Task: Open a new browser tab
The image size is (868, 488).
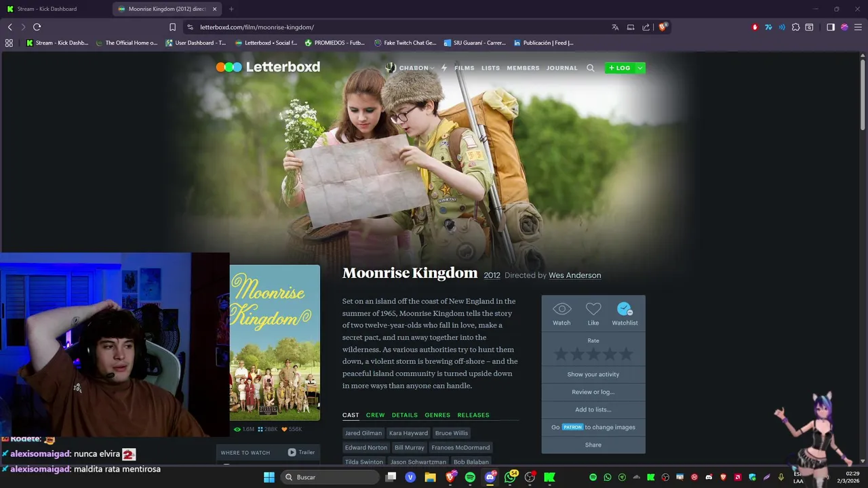Action: 231,9
